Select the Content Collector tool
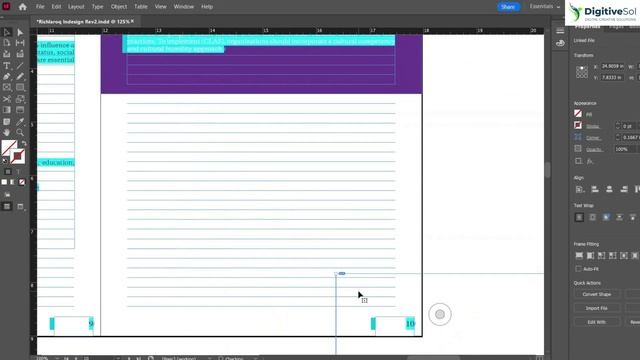This screenshot has width=640, height=360. pyautogui.click(x=7, y=54)
